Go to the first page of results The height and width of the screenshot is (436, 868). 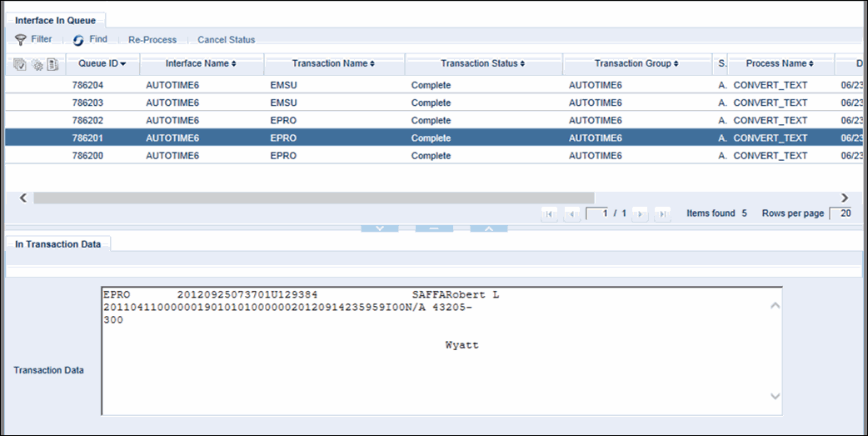click(549, 214)
